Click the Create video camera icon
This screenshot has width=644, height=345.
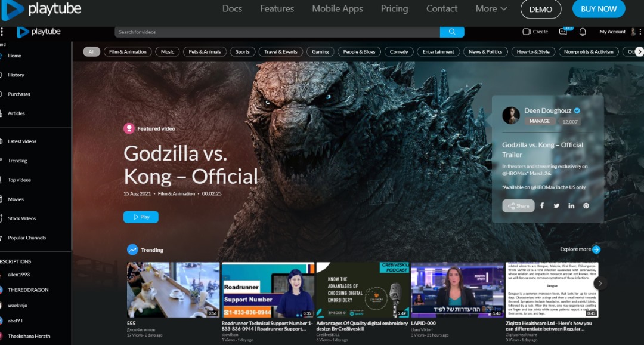[x=527, y=32]
